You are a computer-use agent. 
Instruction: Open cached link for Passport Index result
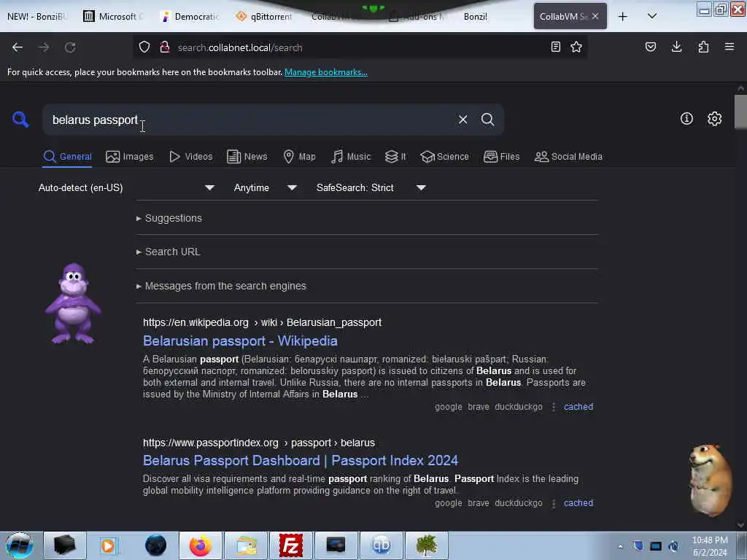coord(578,503)
